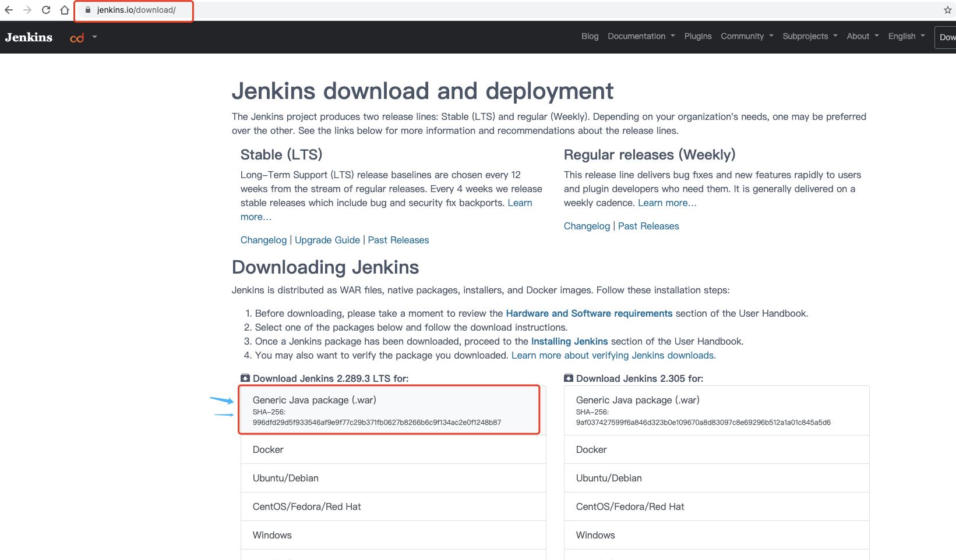This screenshot has height=560, width=956.
Task: Select CentOS/Fedora/Red Hat under 2.289.3 LTS
Action: tap(393, 506)
